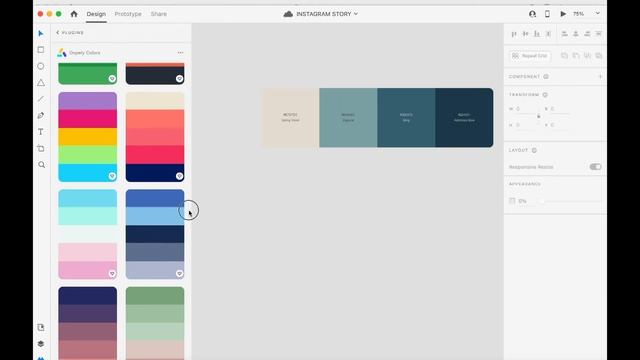Click the boolean Add icon
This screenshot has width=640, height=360.
(564, 56)
